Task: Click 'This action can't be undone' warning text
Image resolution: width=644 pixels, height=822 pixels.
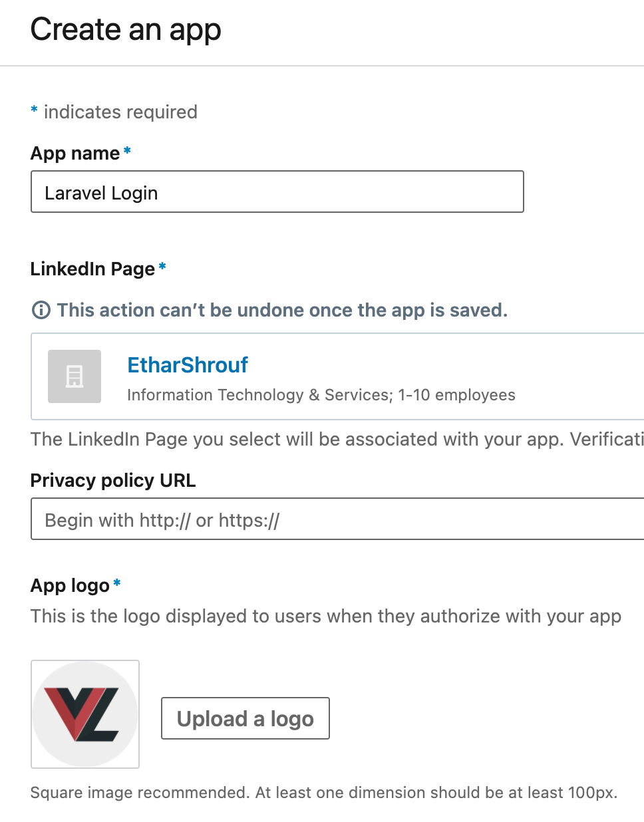Action: (x=282, y=310)
